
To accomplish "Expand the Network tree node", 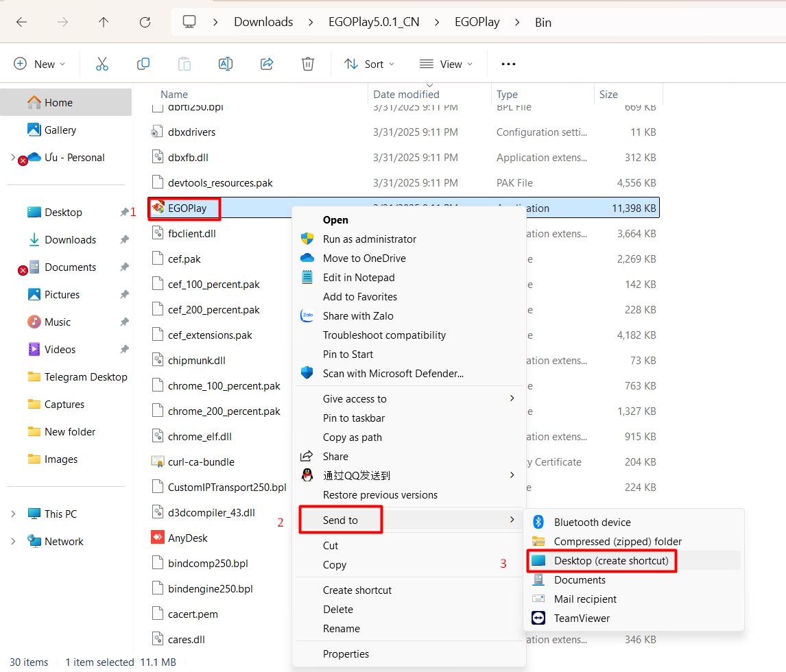I will [13, 541].
